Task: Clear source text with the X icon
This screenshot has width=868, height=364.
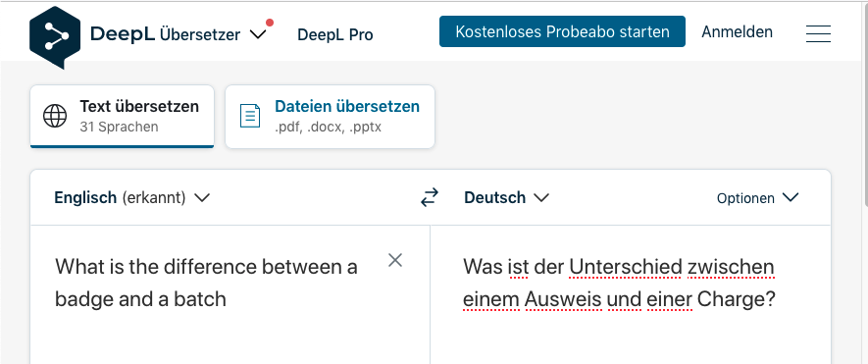Action: click(x=394, y=260)
